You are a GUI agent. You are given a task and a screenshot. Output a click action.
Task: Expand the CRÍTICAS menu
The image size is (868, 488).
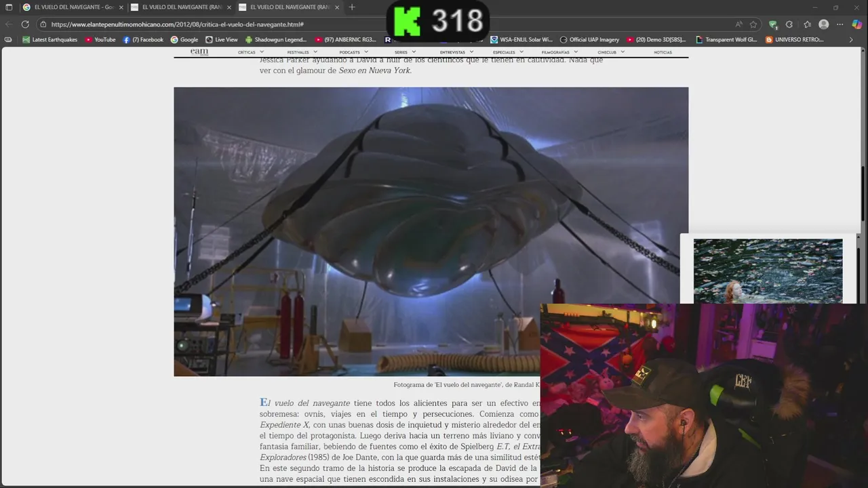pyautogui.click(x=251, y=52)
